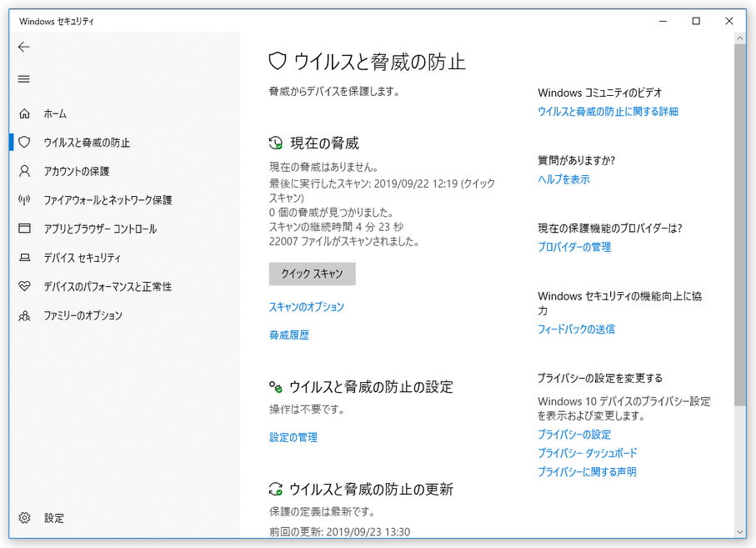Click フィードバックの送信 link
This screenshot has width=756, height=548.
pyautogui.click(x=576, y=329)
